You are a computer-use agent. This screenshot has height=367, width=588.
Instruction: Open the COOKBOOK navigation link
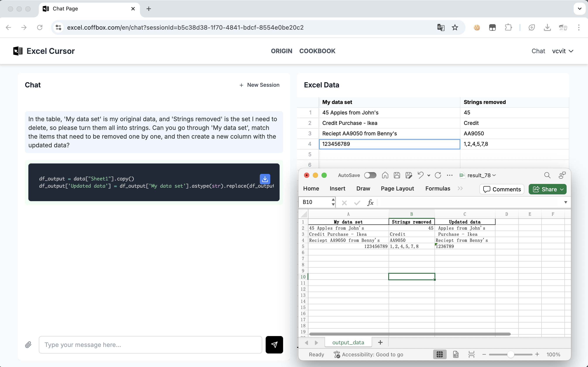click(x=317, y=51)
